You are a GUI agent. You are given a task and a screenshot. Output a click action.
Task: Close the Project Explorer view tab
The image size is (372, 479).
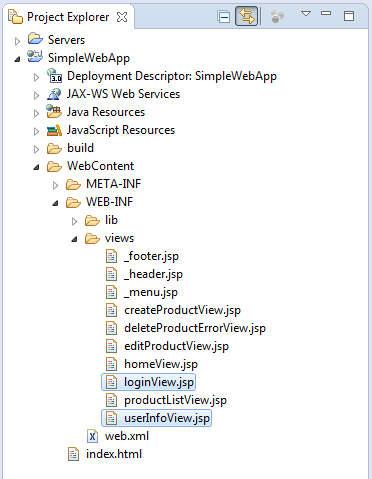122,17
